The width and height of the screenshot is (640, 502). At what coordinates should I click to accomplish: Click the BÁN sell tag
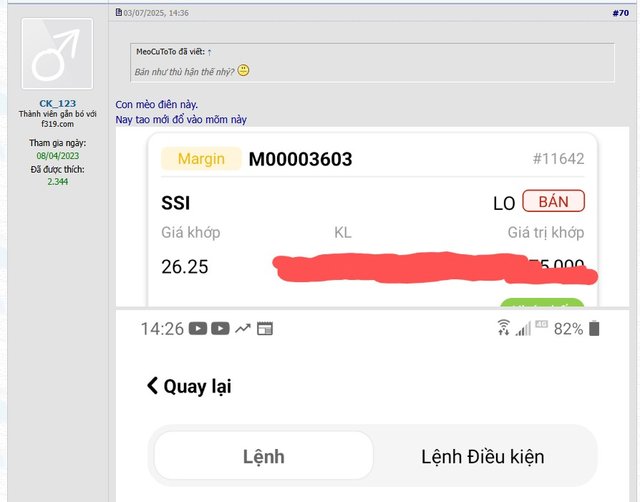coord(553,201)
